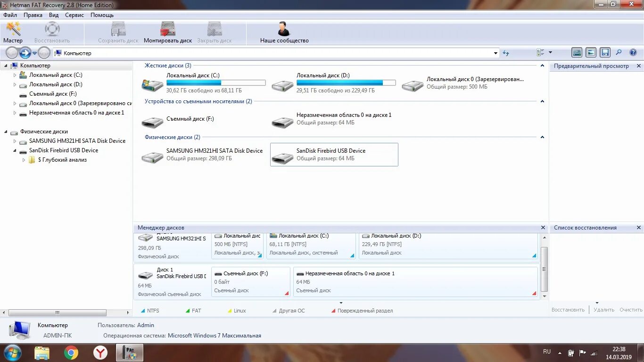Screen dimensions: 644x362
Task: Select Локальный диск (C:) drive icon in main panel
Action: pyautogui.click(x=153, y=85)
